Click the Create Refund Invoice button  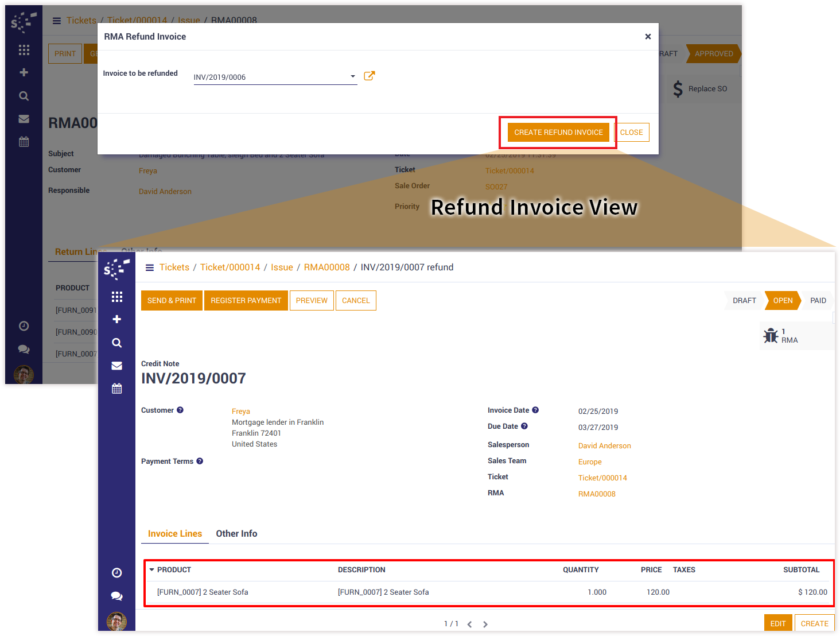coord(558,133)
